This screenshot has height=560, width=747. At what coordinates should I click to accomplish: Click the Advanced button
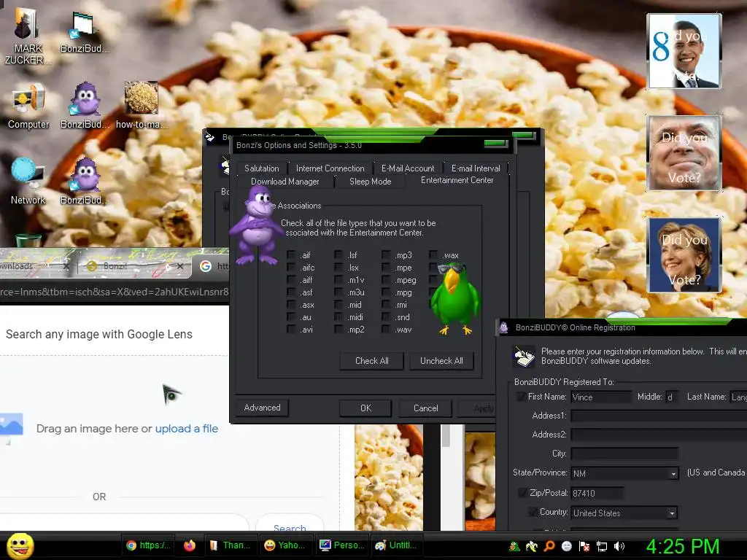(x=262, y=408)
